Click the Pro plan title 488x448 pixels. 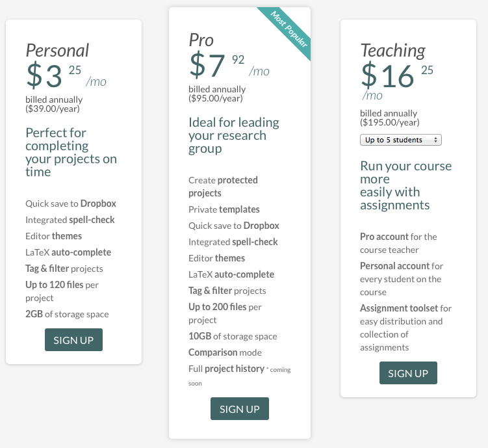(201, 40)
